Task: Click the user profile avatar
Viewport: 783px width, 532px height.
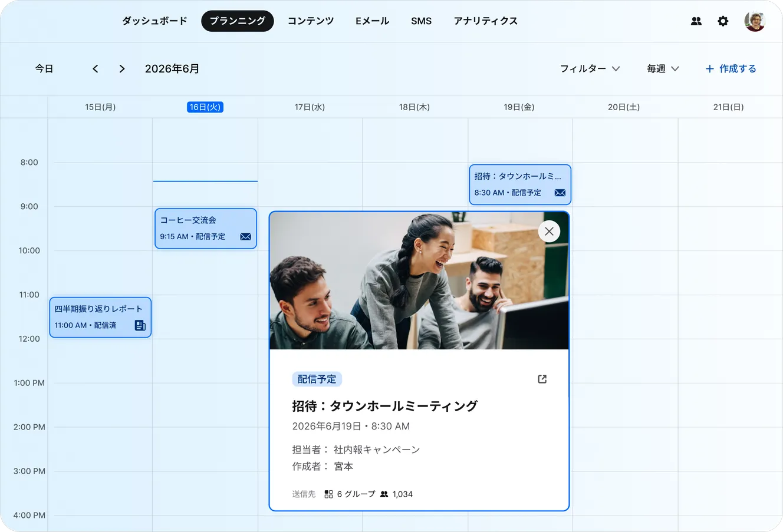Action: (755, 21)
